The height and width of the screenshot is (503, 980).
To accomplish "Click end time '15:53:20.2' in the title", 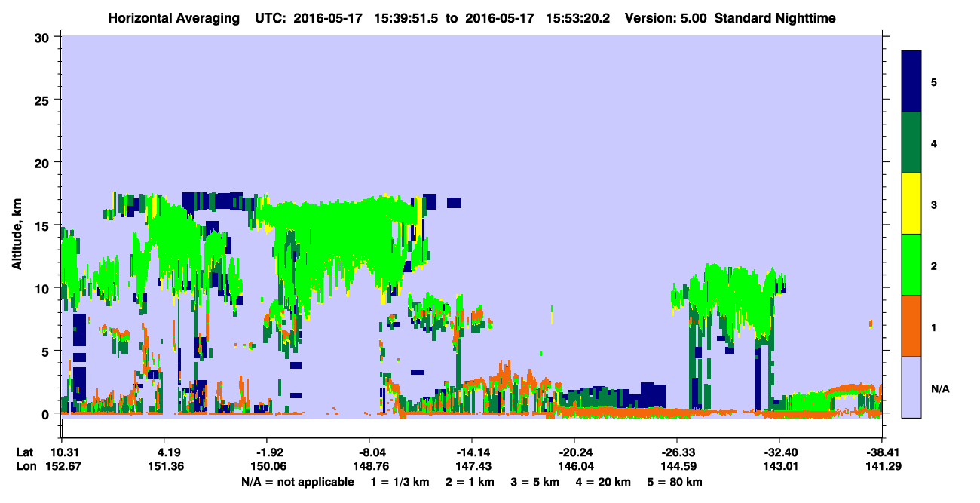I will tap(577, 17).
